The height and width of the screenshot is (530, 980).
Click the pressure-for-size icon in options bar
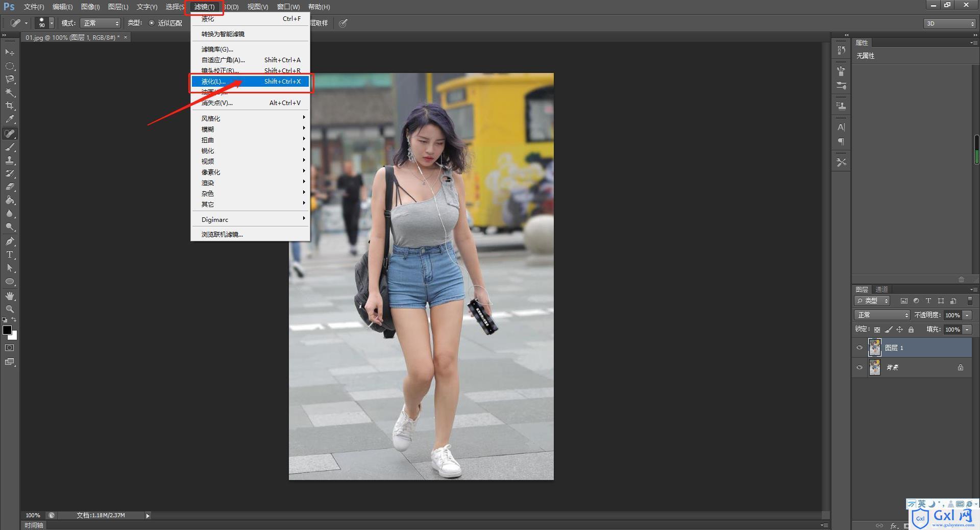click(344, 23)
